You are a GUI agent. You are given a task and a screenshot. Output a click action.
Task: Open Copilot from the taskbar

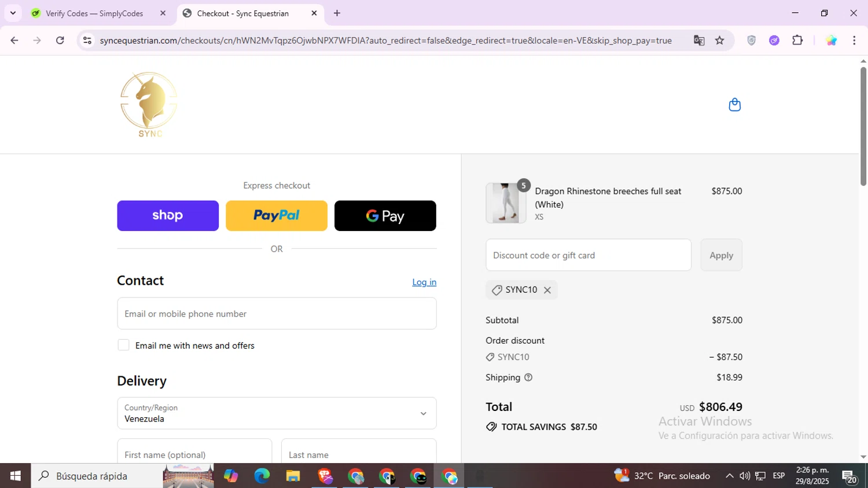tap(231, 476)
